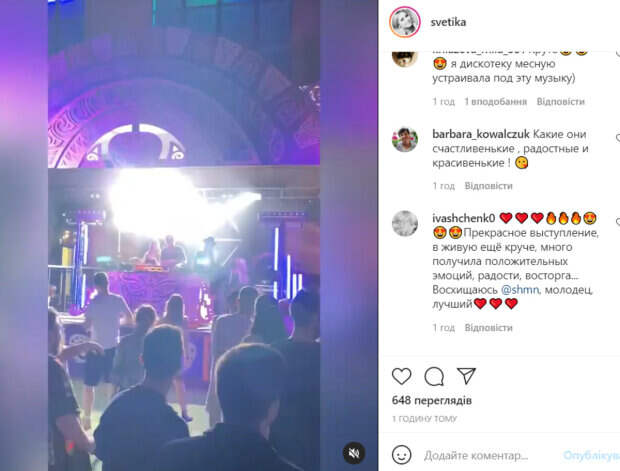620x471 pixels.
Task: Unmute the video with the speaker icon
Action: tap(354, 453)
